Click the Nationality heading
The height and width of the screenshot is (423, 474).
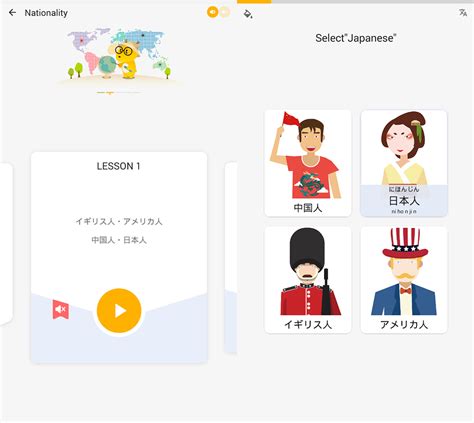[46, 13]
